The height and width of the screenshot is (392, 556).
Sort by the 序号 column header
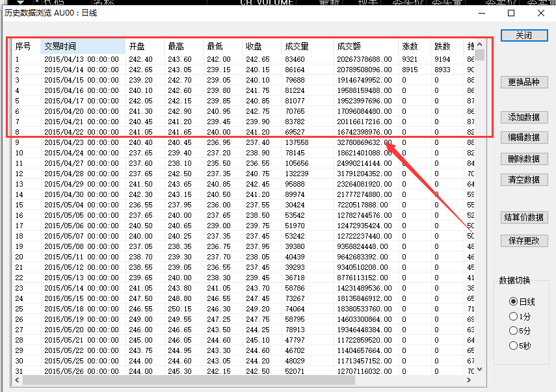(x=26, y=46)
